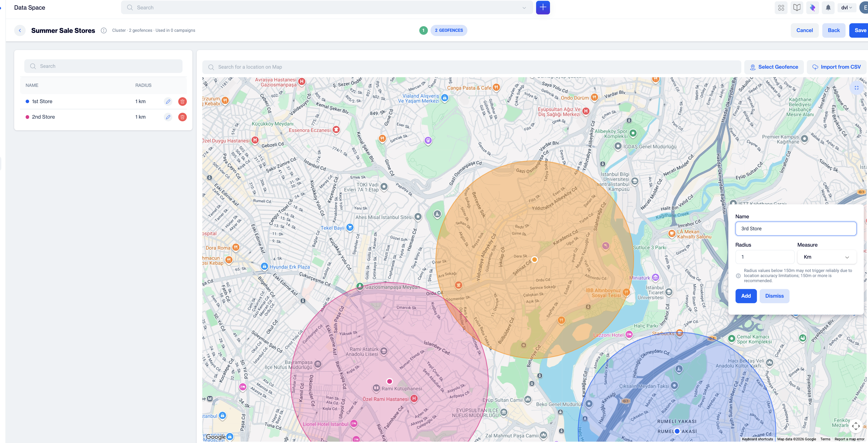Click the Eyüp Sultan Camii pin
Screen dimensions: 868x443
tap(528, 399)
